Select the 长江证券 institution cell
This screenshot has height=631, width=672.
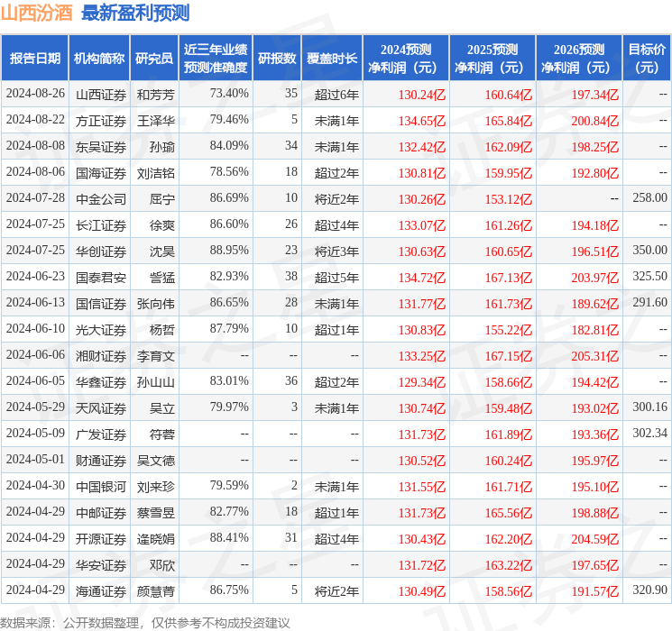[101, 225]
